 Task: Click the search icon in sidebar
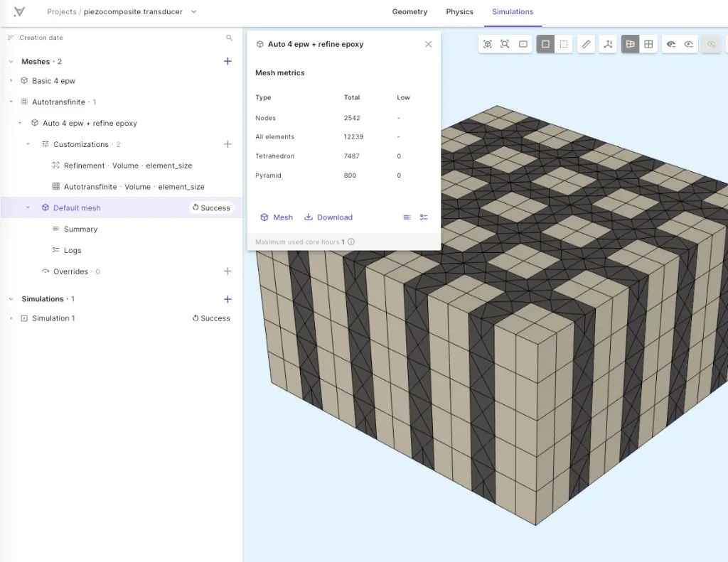(x=229, y=38)
